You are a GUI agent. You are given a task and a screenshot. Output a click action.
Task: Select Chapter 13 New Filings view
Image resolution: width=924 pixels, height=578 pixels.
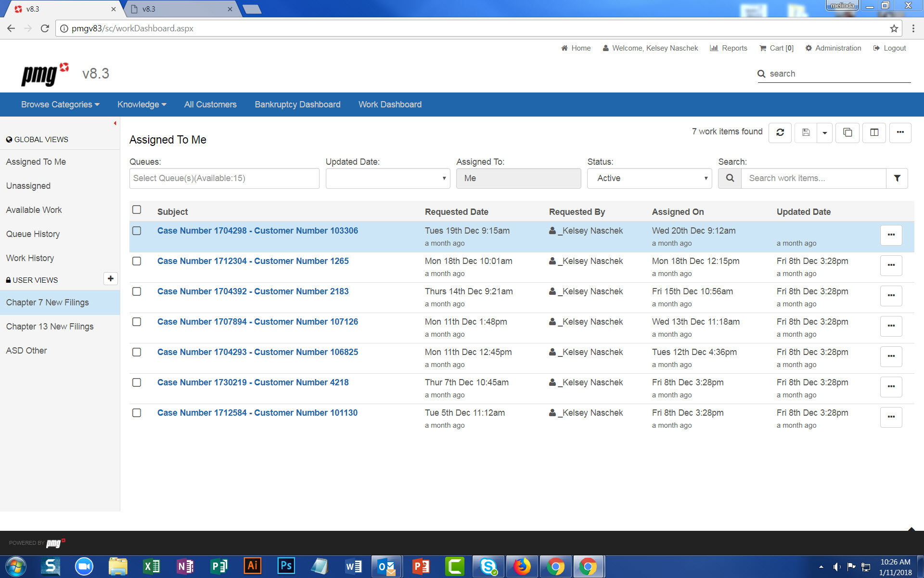pyautogui.click(x=50, y=327)
